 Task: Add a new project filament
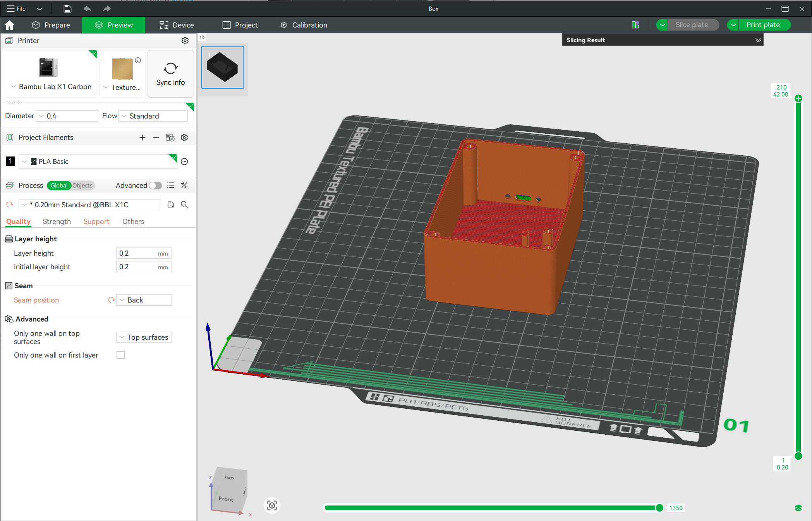coord(142,138)
